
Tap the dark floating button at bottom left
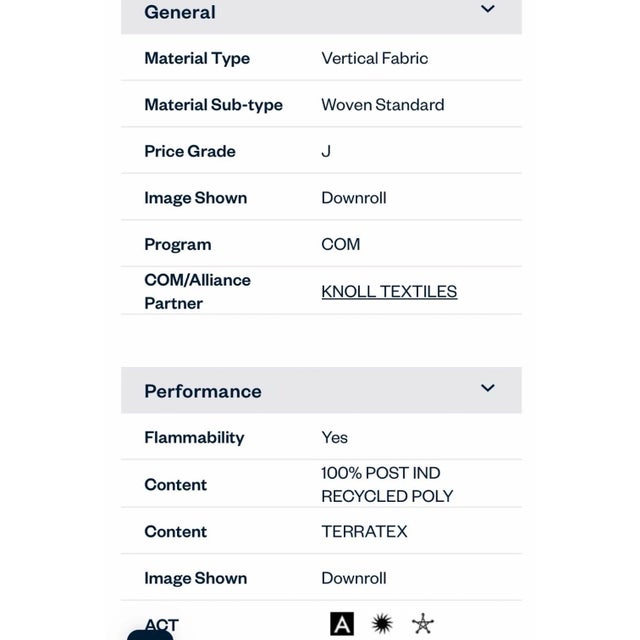150,634
